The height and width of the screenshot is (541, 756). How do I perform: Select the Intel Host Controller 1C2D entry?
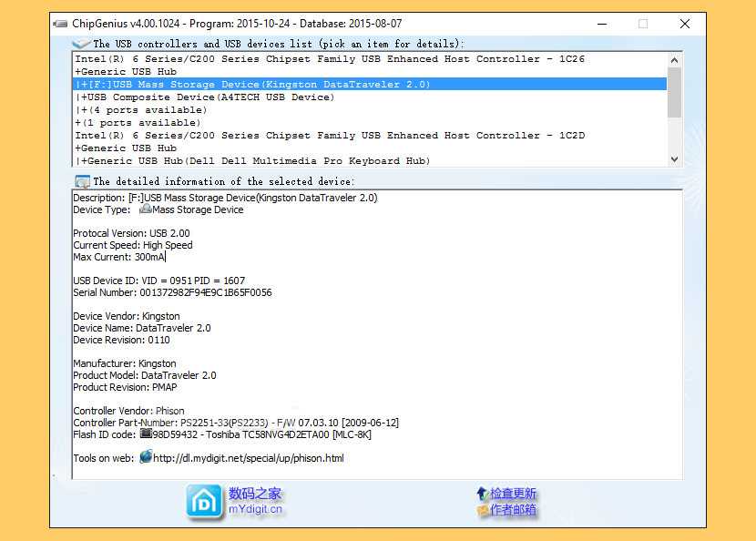(330, 136)
